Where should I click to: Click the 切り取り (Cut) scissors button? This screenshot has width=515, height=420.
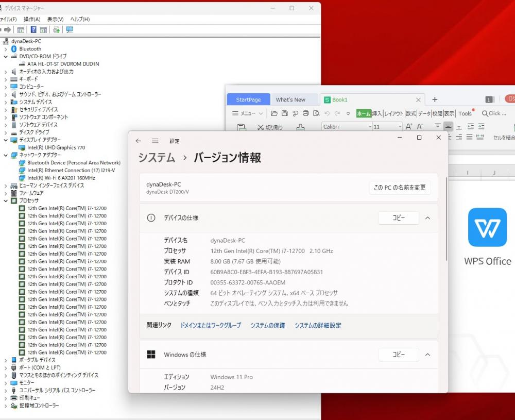[x=270, y=127]
